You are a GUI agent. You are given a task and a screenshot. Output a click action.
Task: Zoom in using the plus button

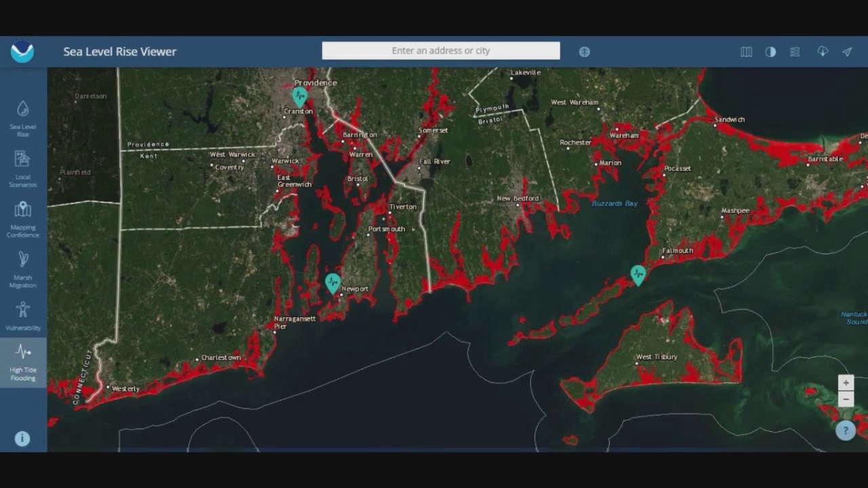[846, 383]
